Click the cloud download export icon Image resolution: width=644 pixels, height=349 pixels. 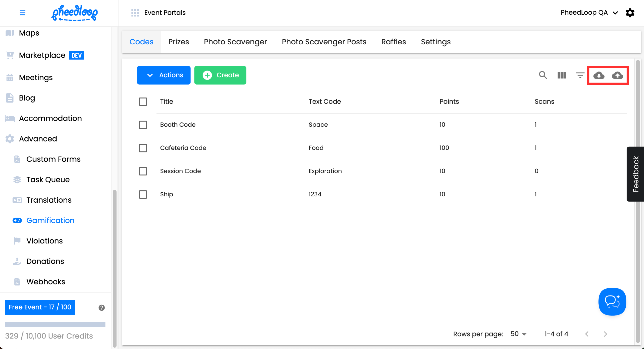click(x=599, y=75)
